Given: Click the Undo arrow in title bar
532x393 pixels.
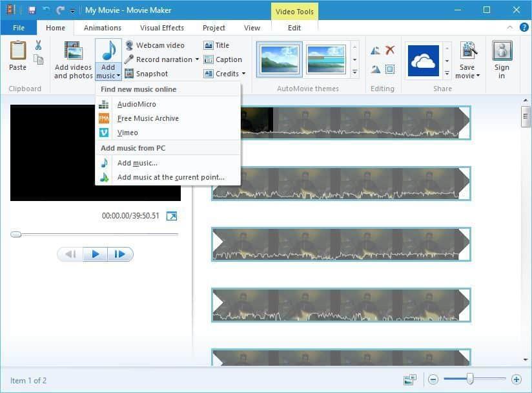Looking at the screenshot, I should click(x=46, y=10).
